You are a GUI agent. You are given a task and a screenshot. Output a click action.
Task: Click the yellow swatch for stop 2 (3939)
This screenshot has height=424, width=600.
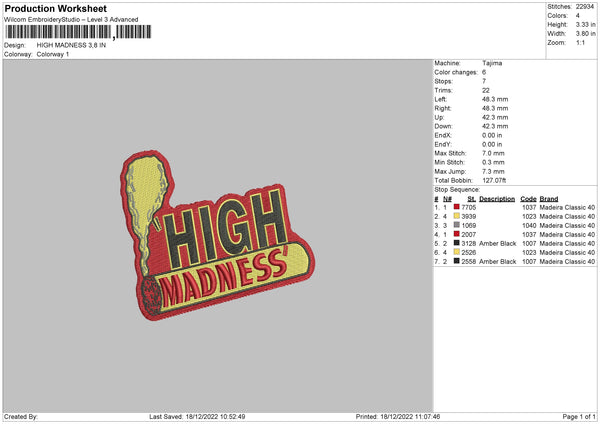(457, 216)
